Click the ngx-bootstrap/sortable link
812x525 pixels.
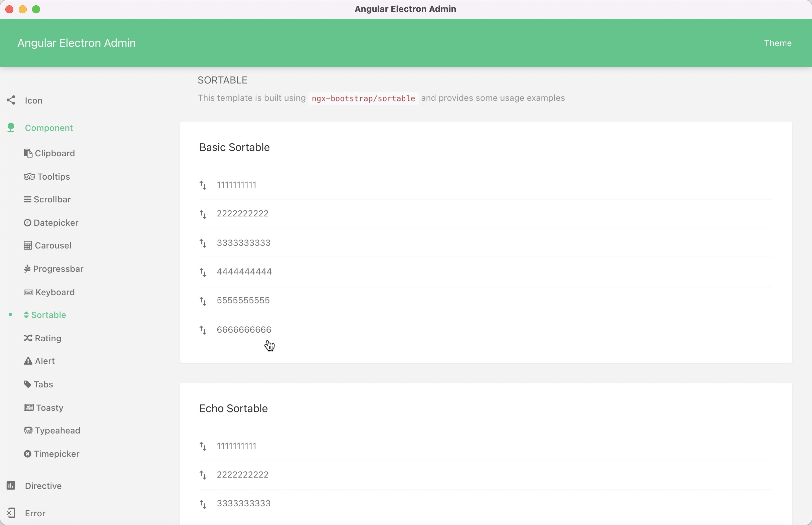363,98
